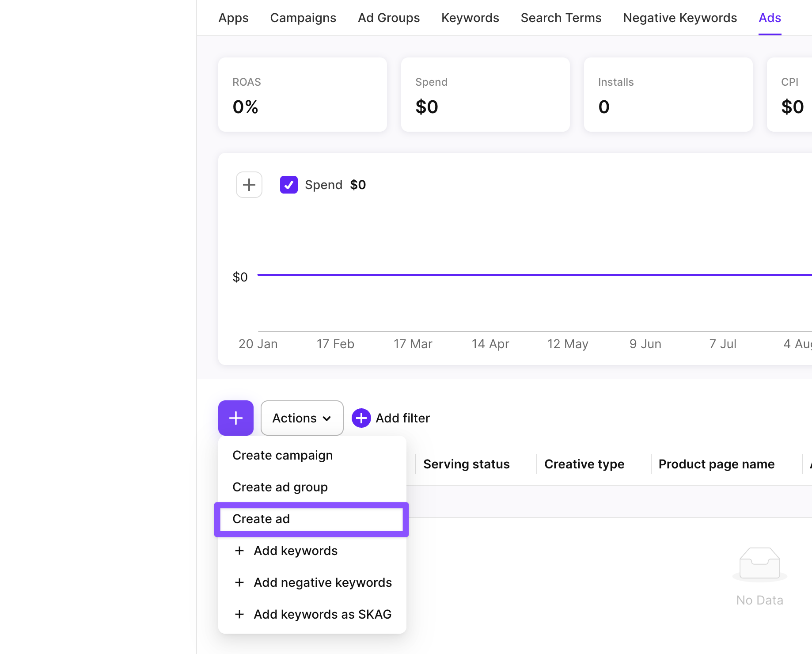The width and height of the screenshot is (812, 654).
Task: Click the Add filter plus icon
Action: (x=361, y=418)
